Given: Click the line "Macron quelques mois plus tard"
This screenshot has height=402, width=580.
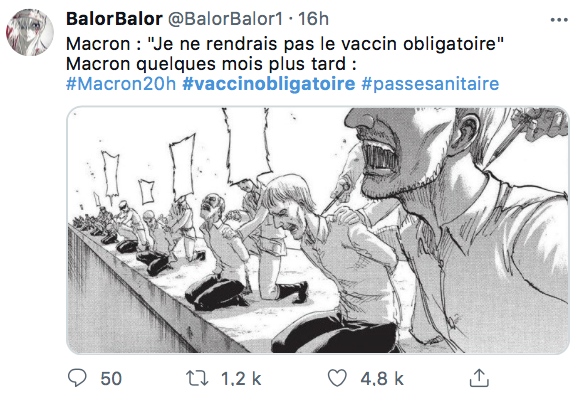Looking at the screenshot, I should [x=211, y=64].
